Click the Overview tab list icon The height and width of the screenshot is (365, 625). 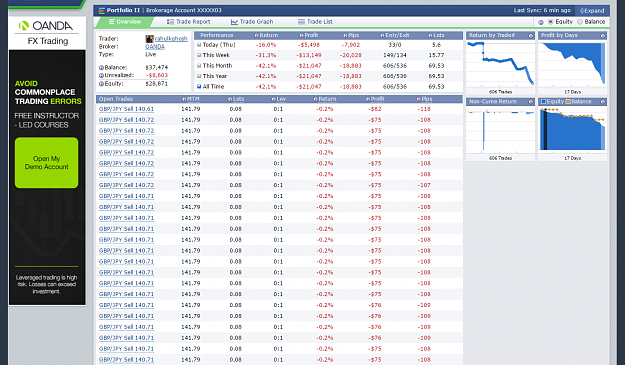coord(112,22)
